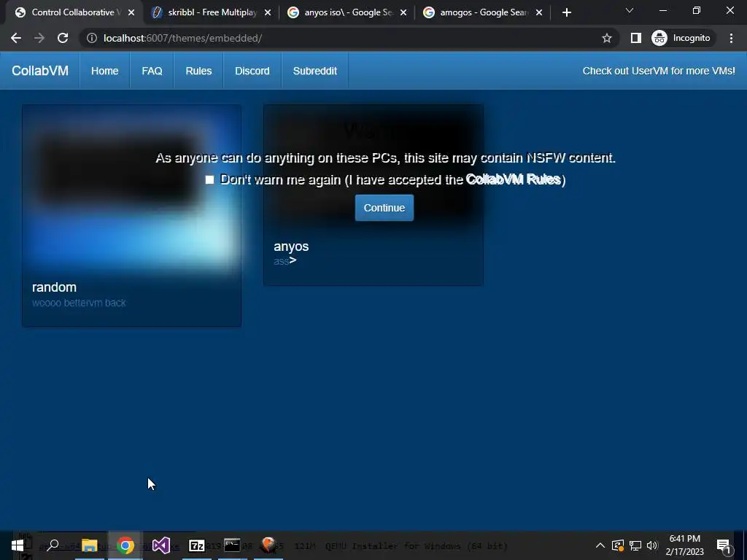The image size is (747, 560).
Task: Reload the page with the refresh icon
Action: click(x=63, y=38)
